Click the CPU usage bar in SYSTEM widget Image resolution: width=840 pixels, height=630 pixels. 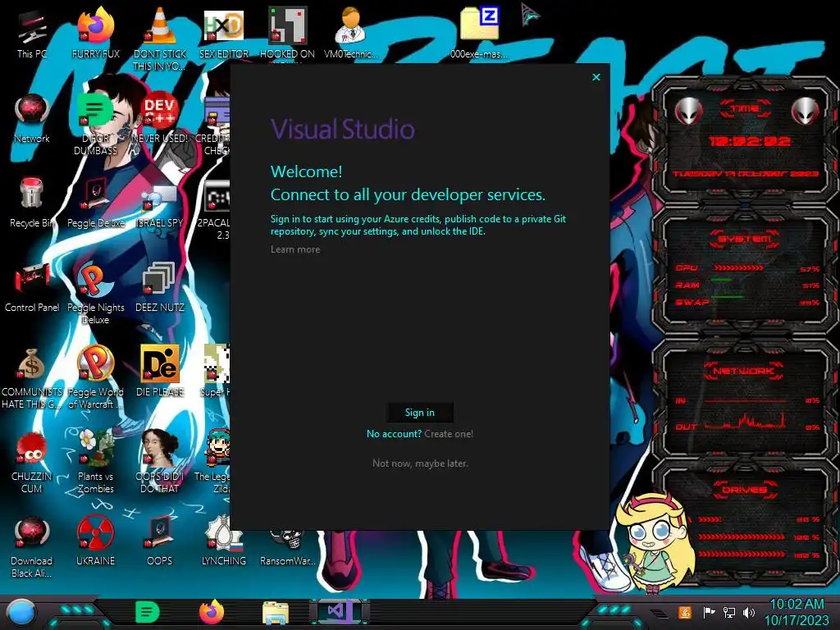(x=738, y=268)
